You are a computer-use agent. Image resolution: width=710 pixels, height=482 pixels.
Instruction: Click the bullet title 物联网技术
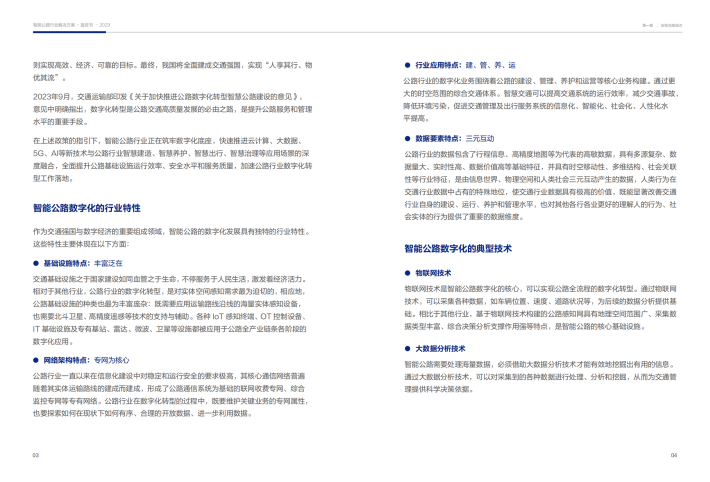pyautogui.click(x=433, y=273)
